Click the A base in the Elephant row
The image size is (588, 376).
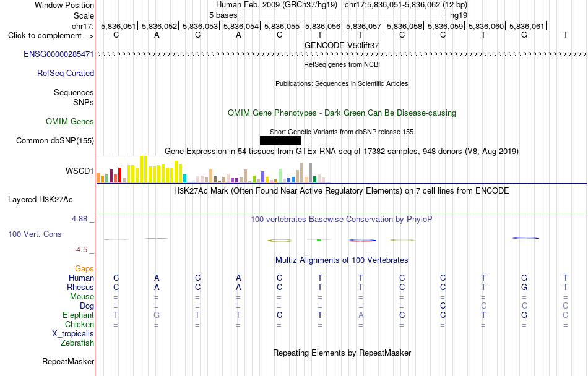tap(361, 315)
